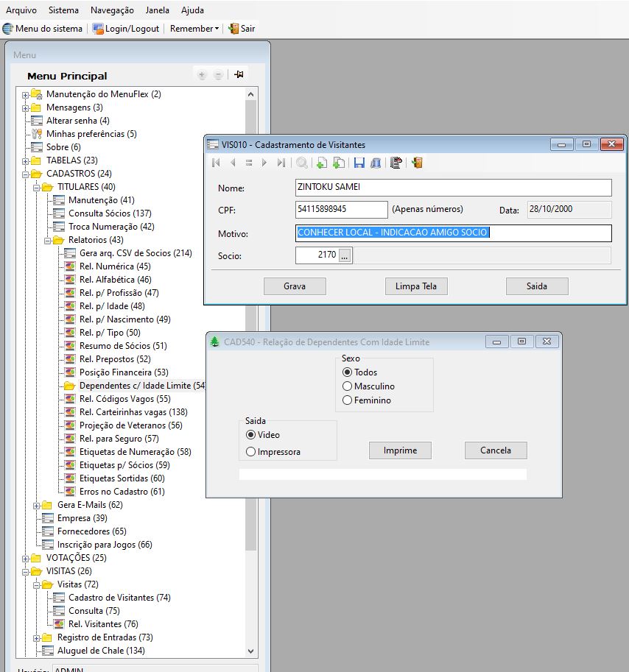Expand the TABELAS (23) tree folder
The height and width of the screenshot is (672, 629).
[x=26, y=160]
